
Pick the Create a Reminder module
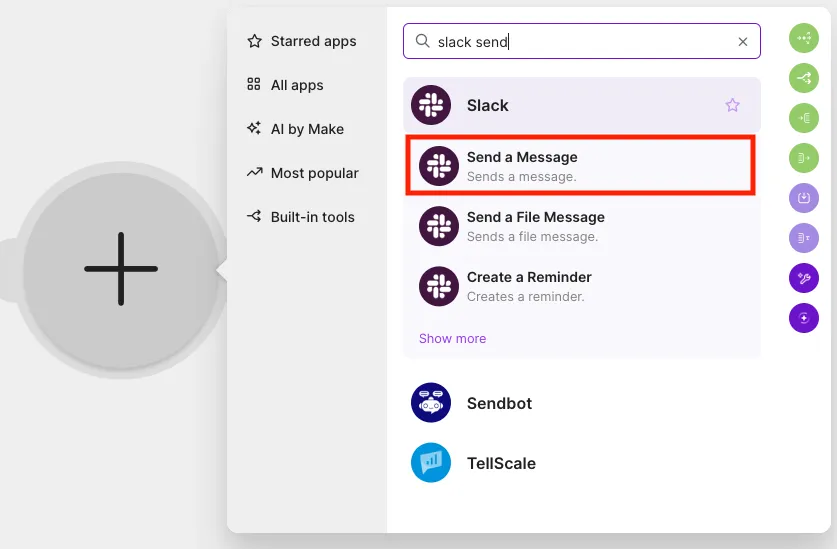581,286
